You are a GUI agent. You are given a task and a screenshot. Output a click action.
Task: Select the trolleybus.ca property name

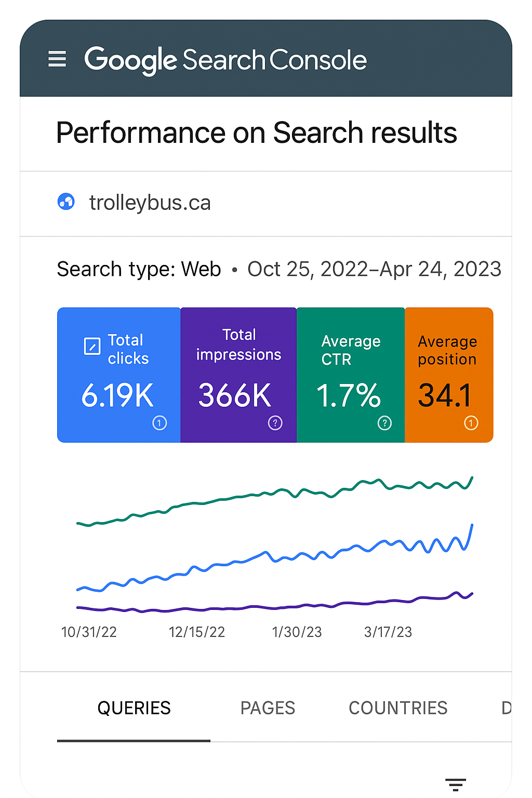pos(150,203)
